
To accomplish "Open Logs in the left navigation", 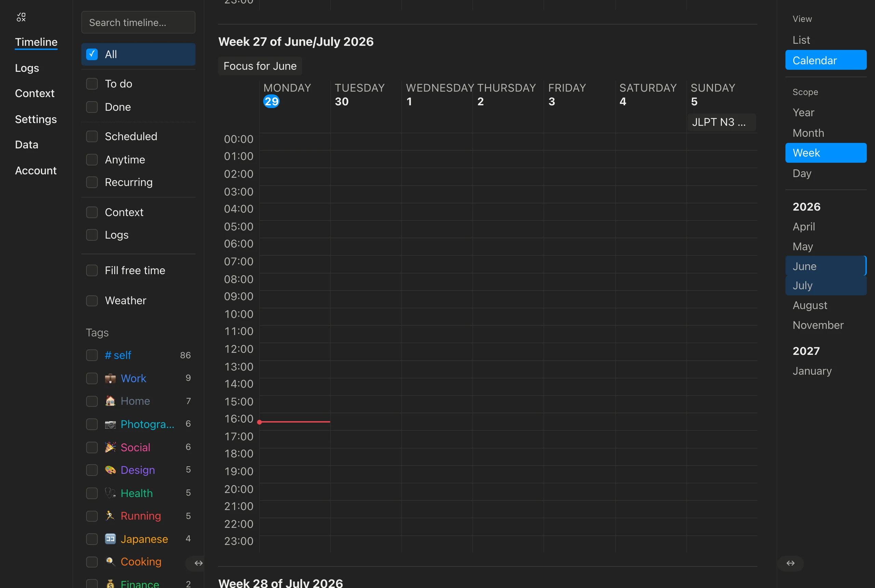I will [x=27, y=68].
